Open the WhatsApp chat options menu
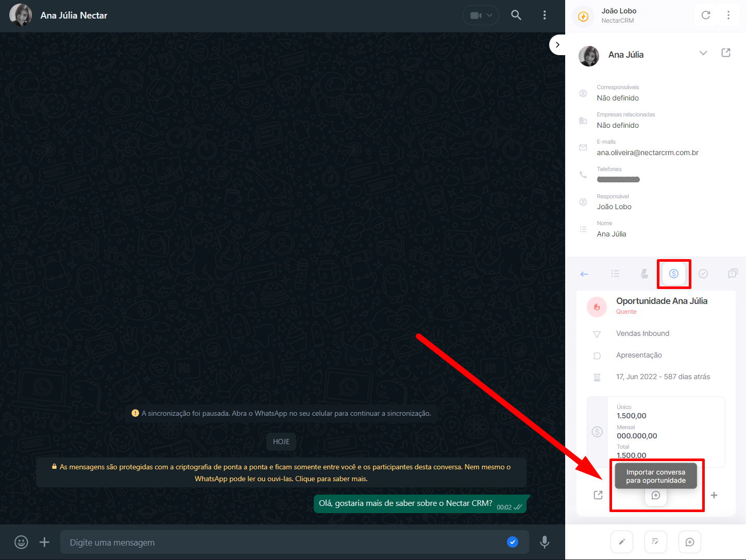This screenshot has height=560, width=746. tap(545, 15)
